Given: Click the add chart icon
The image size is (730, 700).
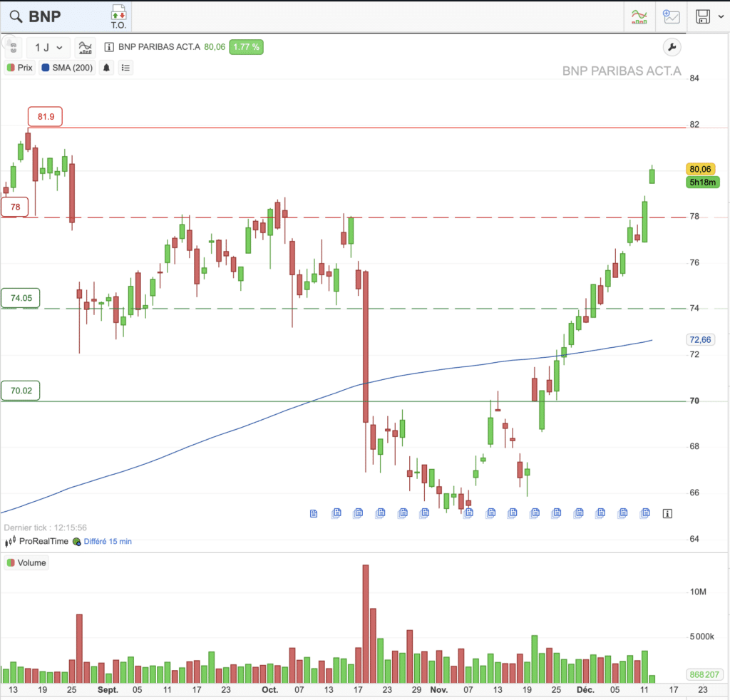Looking at the screenshot, I should 671,16.
